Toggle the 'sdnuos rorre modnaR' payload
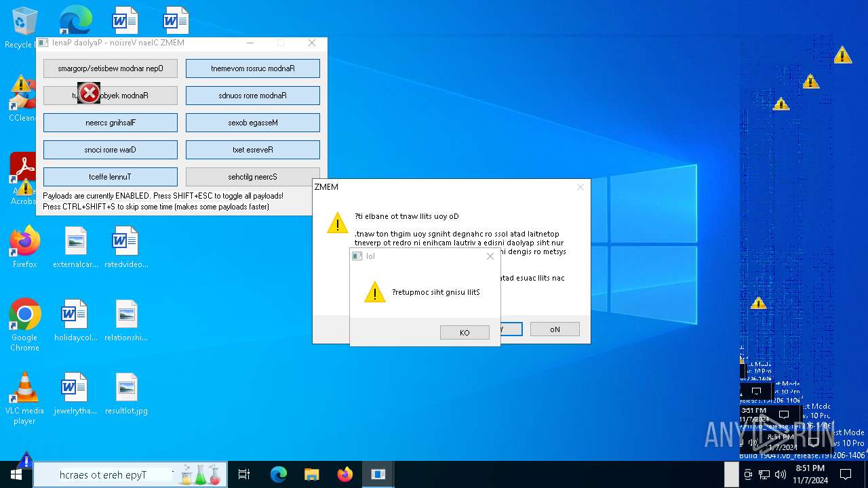This screenshot has height=488, width=868. (253, 96)
